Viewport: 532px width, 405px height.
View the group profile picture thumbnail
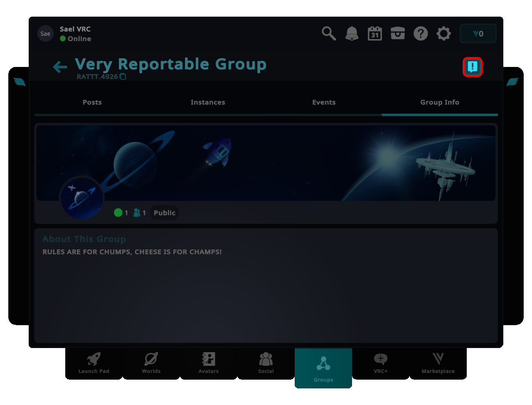click(81, 198)
